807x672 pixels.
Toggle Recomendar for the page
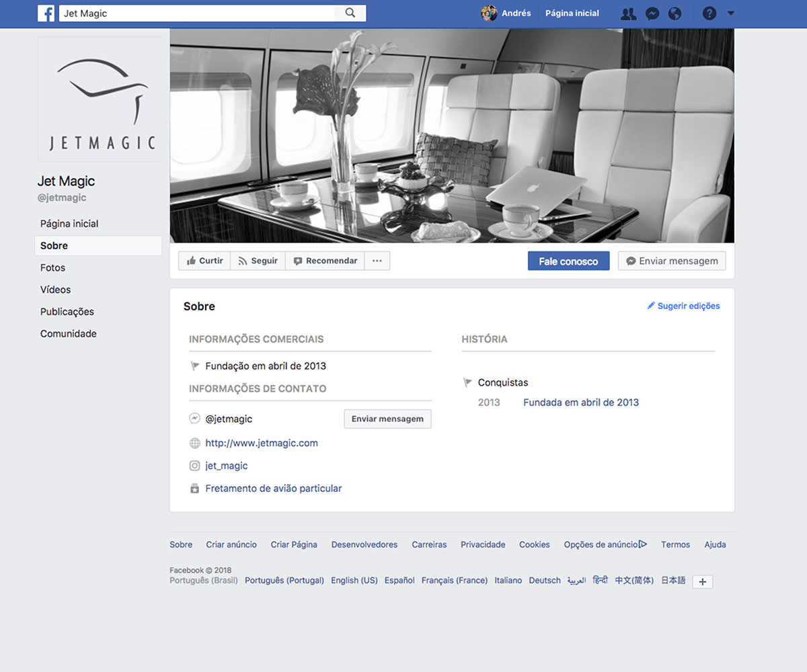(325, 261)
